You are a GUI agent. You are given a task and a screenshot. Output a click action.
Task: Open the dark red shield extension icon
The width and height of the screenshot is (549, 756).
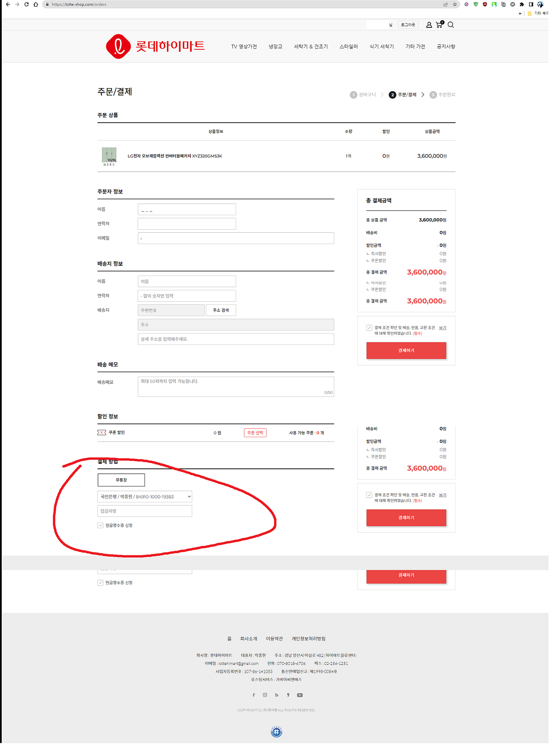point(485,4)
